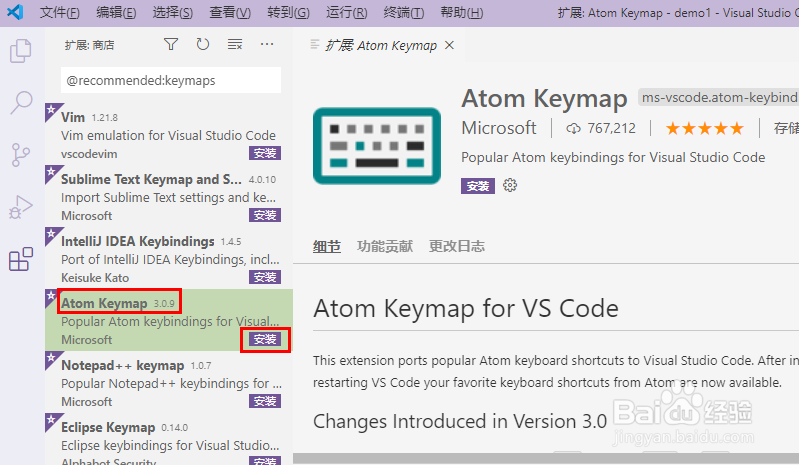The width and height of the screenshot is (799, 465).
Task: Open the 编辑(E) menu
Action: [116, 12]
